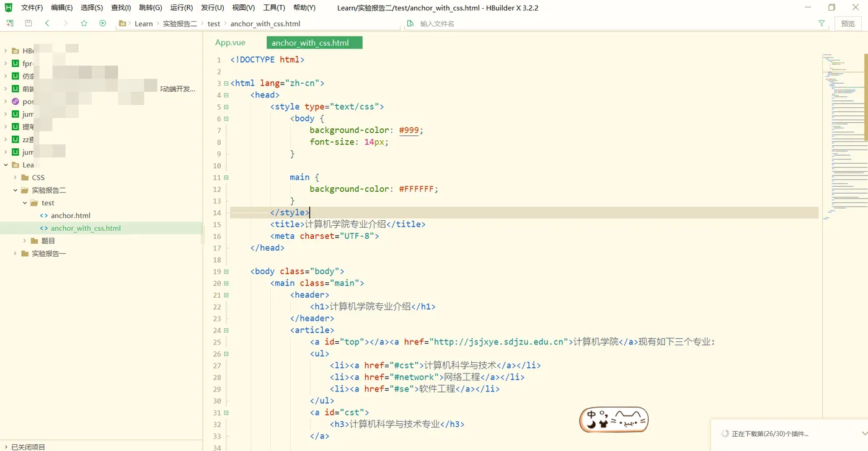
Task: Click the 已关闭项目 icon at bottom left
Action: [6, 447]
